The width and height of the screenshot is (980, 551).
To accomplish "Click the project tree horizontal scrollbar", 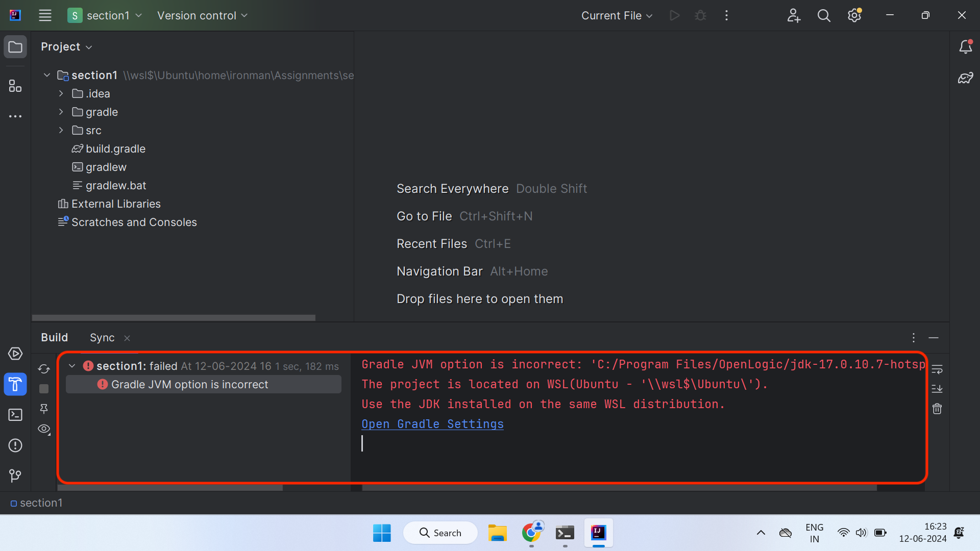I will coord(174,318).
